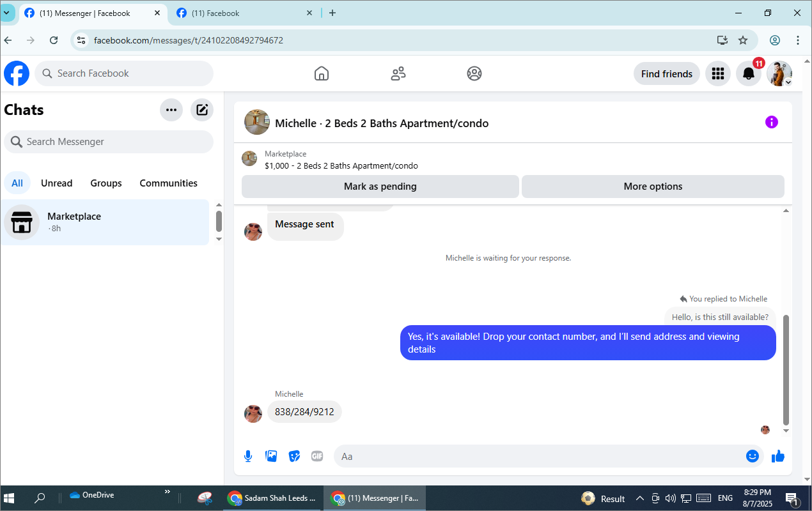Click Michelle's avatar beside phone number message
This screenshot has width=812, height=511.
[253, 413]
